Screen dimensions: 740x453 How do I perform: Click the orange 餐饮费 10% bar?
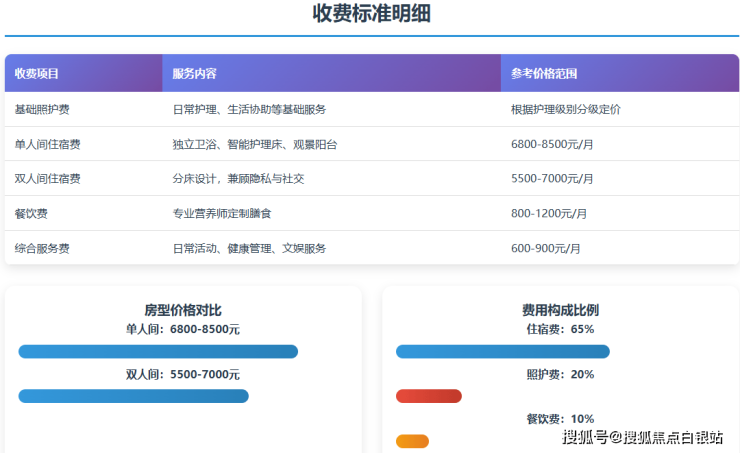click(412, 441)
